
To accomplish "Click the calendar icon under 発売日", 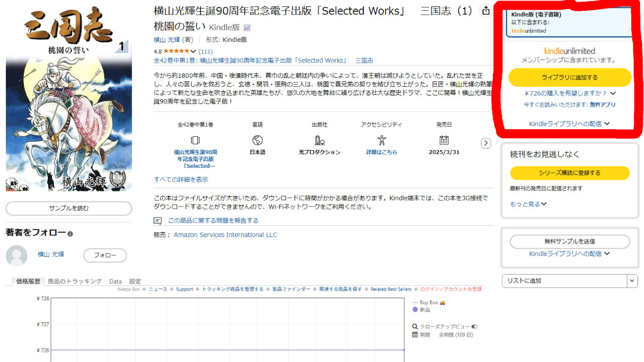I will [444, 141].
